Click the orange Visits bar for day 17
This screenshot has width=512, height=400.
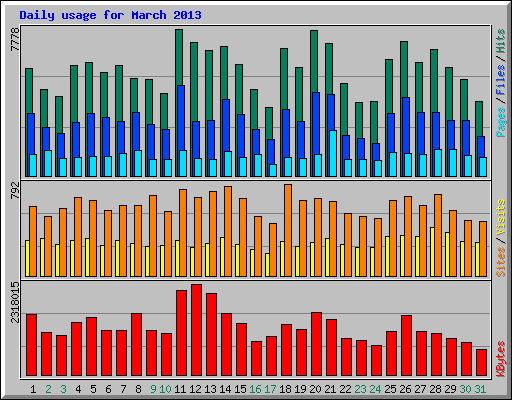(273, 250)
